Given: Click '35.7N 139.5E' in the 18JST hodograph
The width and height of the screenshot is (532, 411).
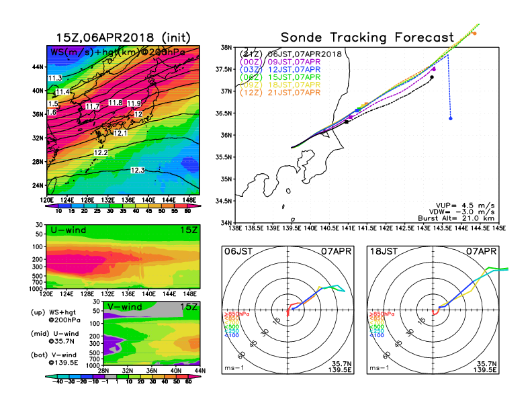Looking at the screenshot, I should [x=485, y=367].
